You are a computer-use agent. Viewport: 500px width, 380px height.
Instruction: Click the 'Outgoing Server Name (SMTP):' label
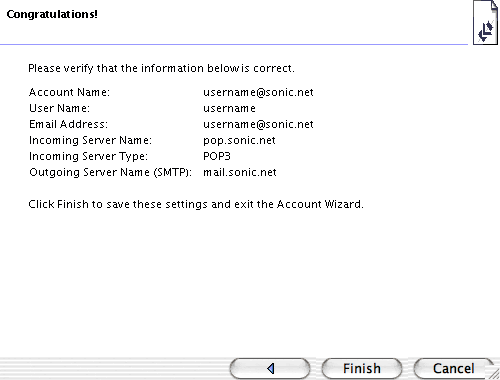(x=111, y=172)
